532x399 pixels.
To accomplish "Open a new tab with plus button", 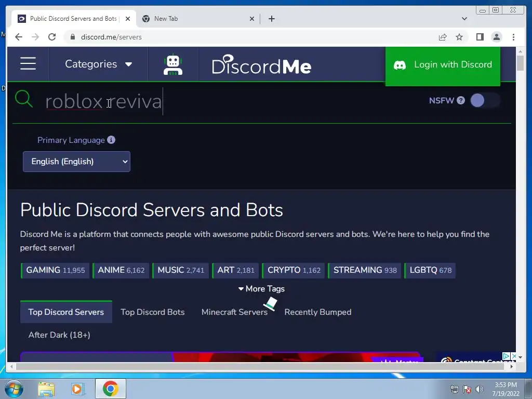I will tap(271, 19).
